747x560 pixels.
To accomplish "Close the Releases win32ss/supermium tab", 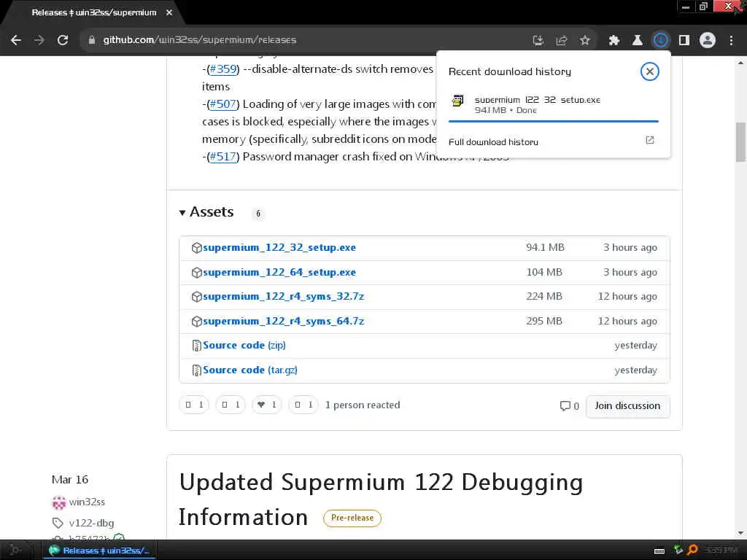I will coord(169,13).
